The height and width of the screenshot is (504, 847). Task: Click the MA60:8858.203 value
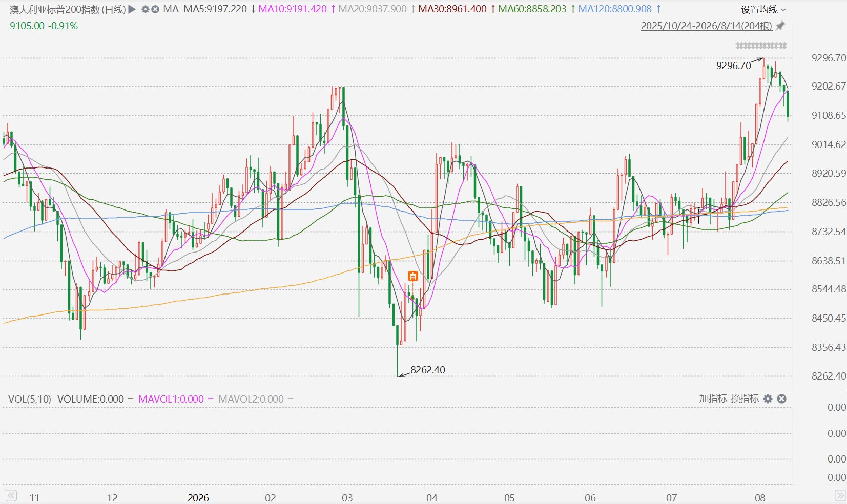tap(532, 9)
